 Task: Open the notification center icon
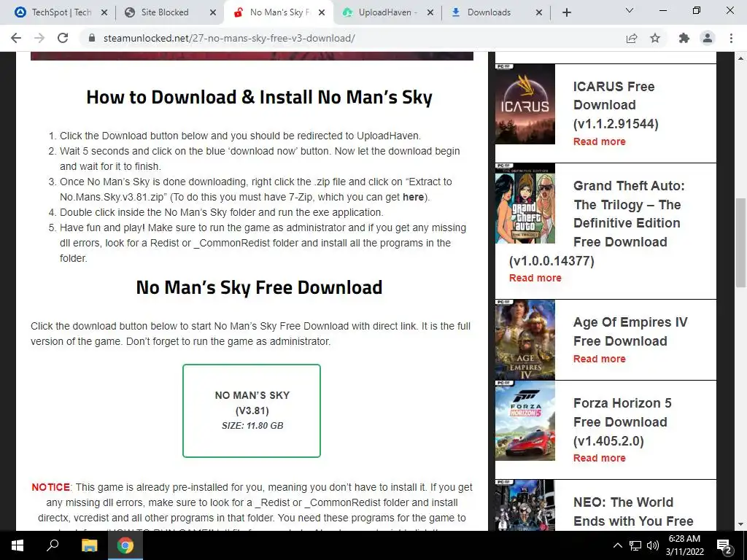tap(724, 545)
